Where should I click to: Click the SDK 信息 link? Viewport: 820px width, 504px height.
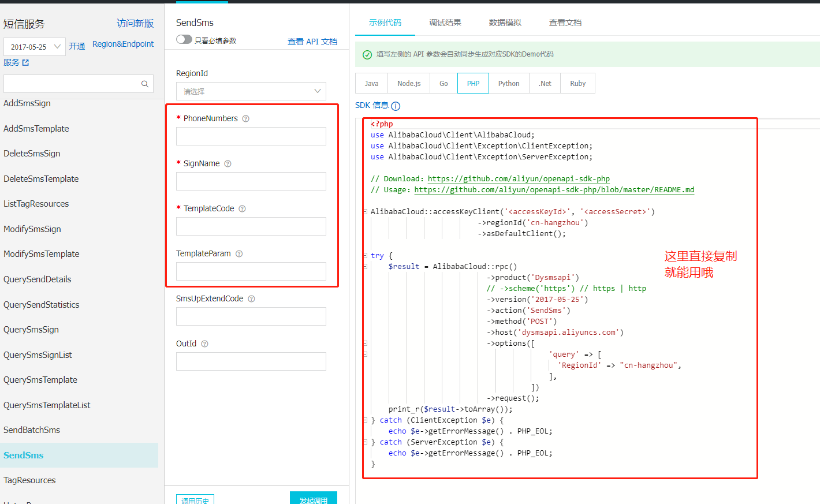coord(372,105)
